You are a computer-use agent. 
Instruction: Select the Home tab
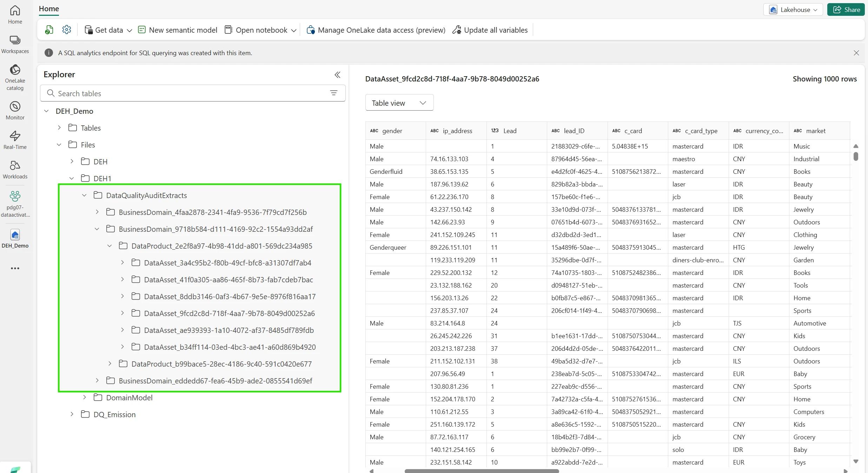pyautogui.click(x=49, y=9)
